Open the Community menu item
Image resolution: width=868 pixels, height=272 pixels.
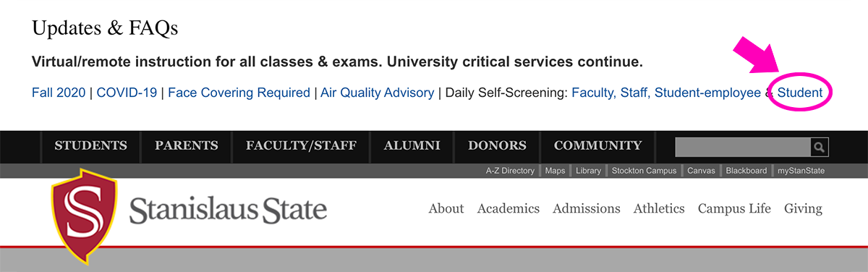pos(597,145)
